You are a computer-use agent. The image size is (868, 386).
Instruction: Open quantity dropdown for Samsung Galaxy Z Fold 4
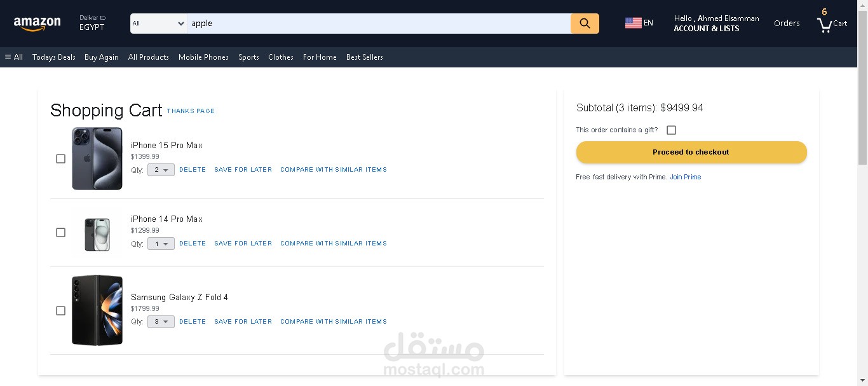point(161,322)
